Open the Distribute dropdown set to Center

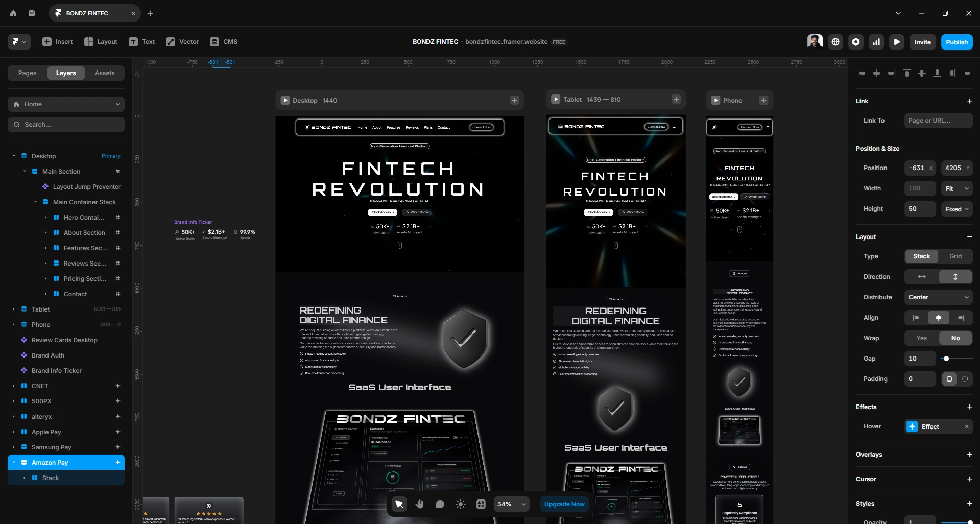coord(938,297)
